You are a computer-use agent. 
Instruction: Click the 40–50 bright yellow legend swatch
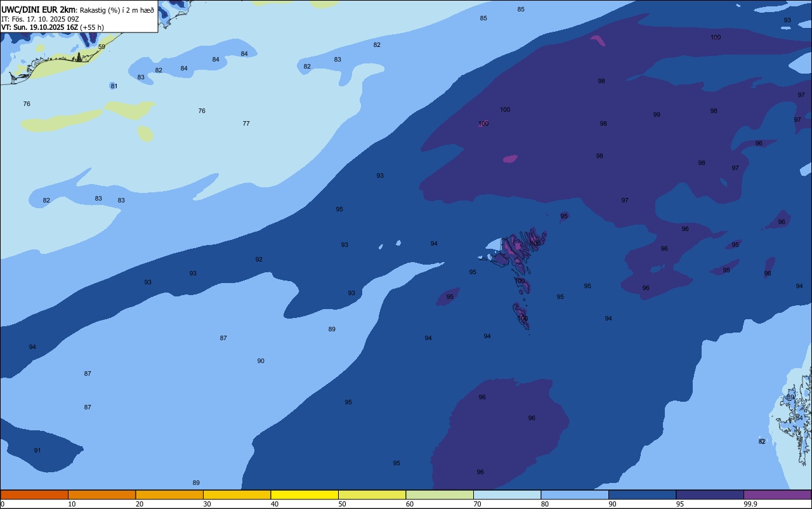304,494
